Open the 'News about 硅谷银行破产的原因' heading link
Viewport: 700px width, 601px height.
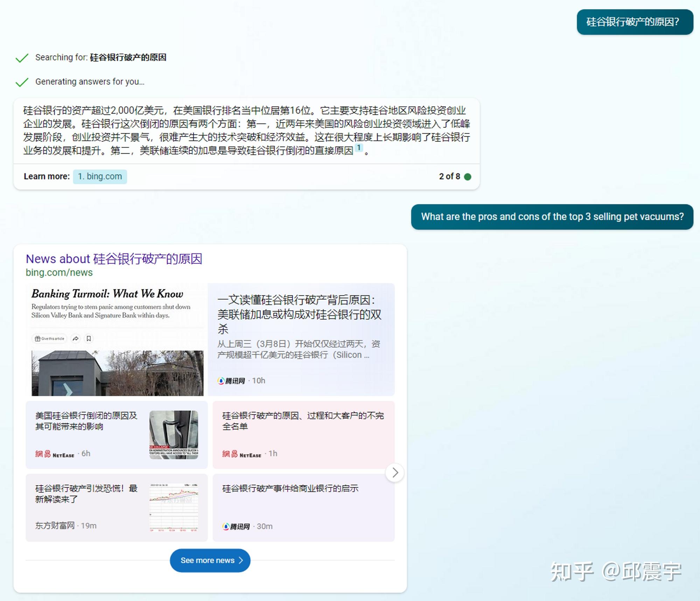114,259
